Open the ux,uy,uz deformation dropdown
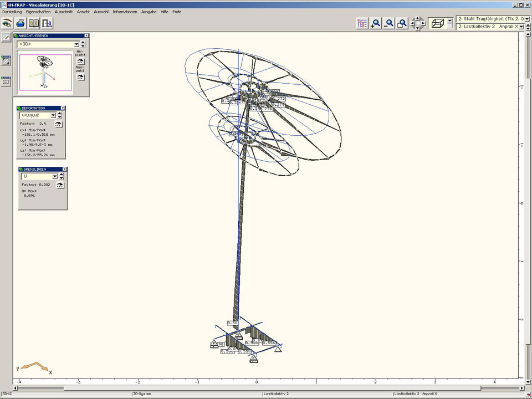532x399 pixels. click(53, 115)
